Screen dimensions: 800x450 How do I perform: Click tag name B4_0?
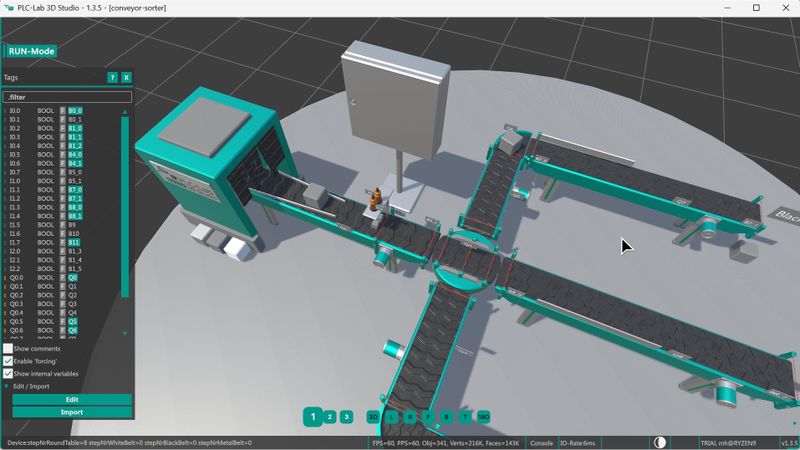[75, 155]
